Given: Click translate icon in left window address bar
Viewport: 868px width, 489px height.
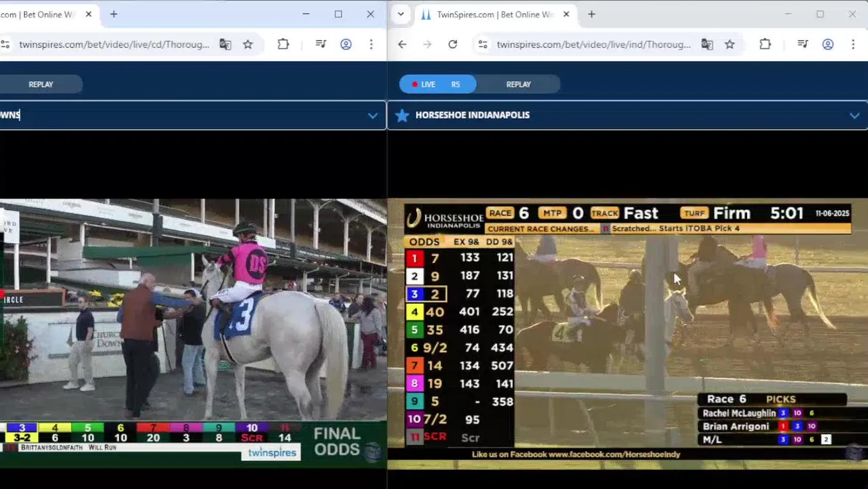Looking at the screenshot, I should [x=225, y=44].
